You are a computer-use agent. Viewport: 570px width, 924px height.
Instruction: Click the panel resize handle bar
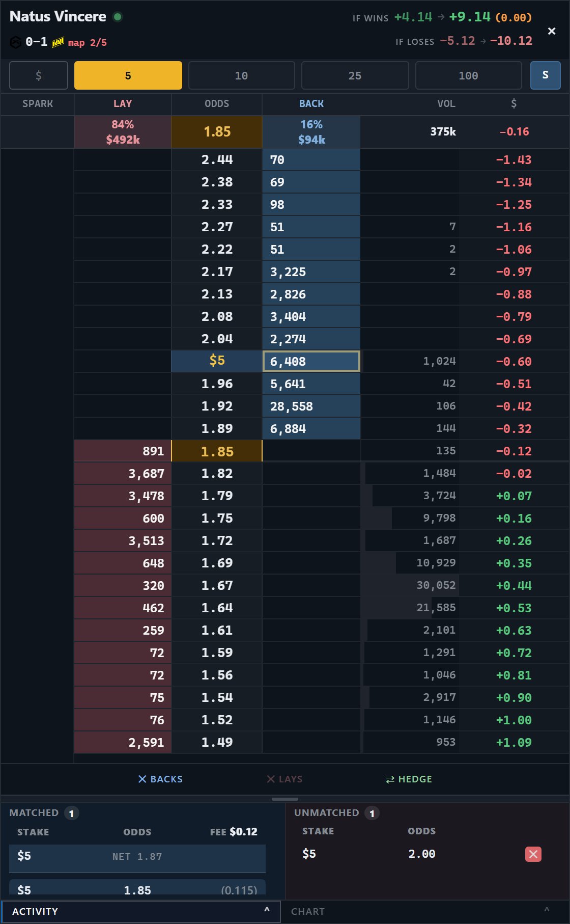tap(285, 799)
